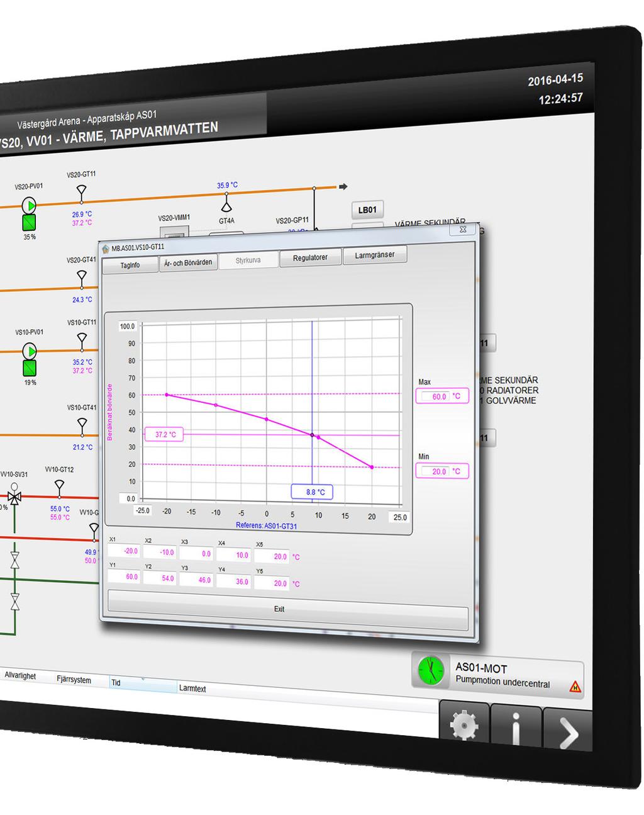Click the 24.3 °C value under VS20-GT41
Image resolution: width=644 pixels, height=815 pixels.
click(82, 300)
